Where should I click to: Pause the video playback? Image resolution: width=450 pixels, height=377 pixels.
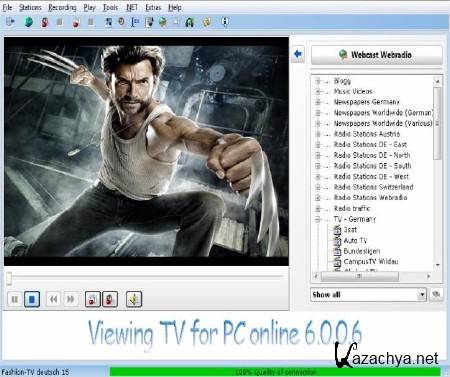click(15, 299)
